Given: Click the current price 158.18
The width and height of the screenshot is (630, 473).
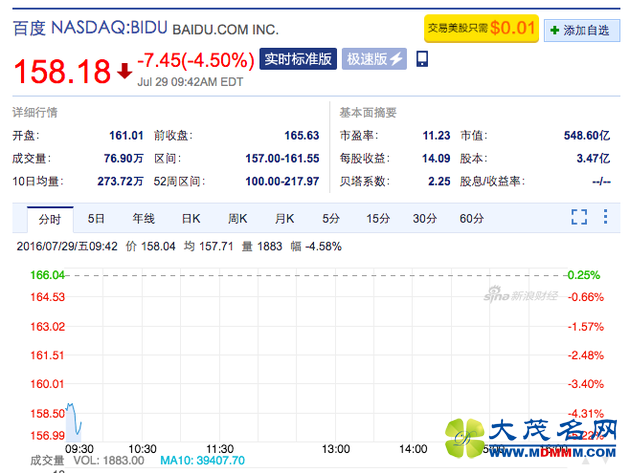Looking at the screenshot, I should [62, 71].
